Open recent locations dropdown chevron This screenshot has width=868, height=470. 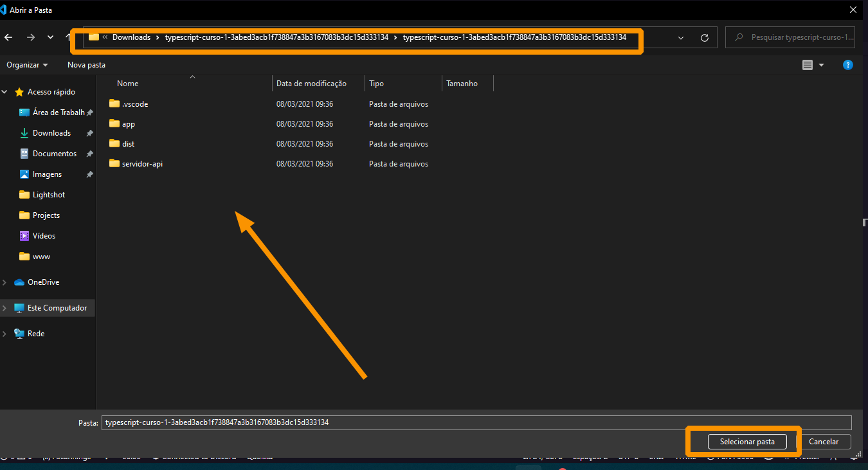[x=51, y=37]
